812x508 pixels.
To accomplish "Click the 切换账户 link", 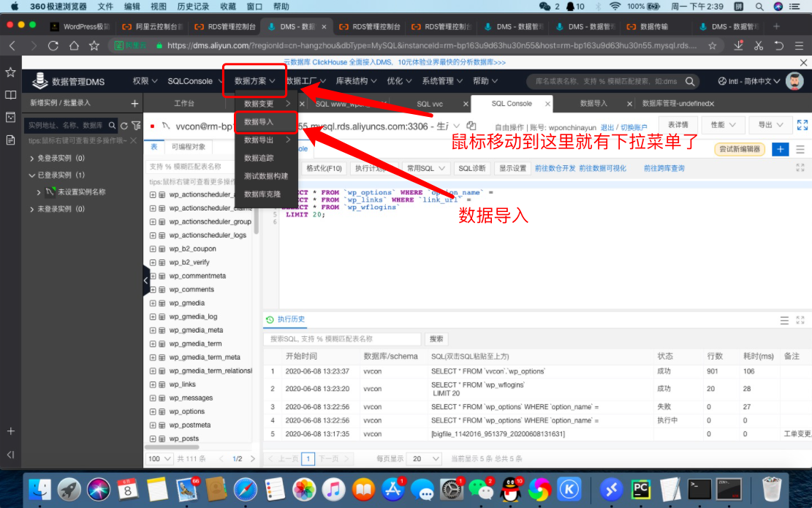I will pyautogui.click(x=634, y=127).
